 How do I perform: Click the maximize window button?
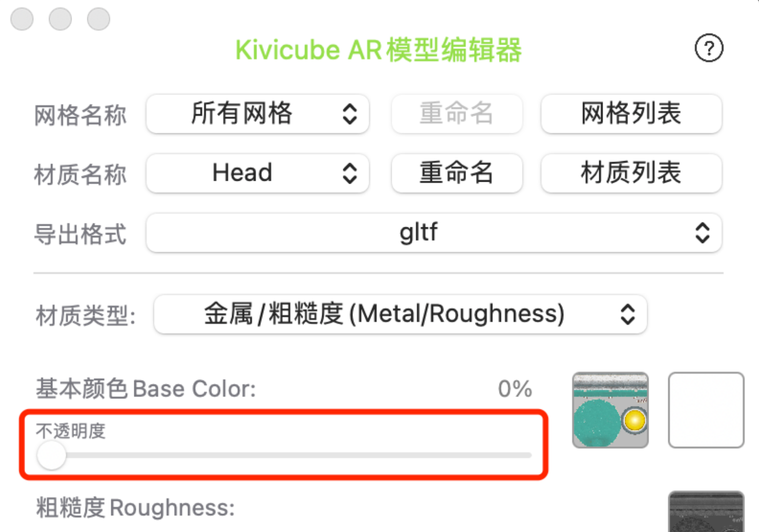(99, 19)
